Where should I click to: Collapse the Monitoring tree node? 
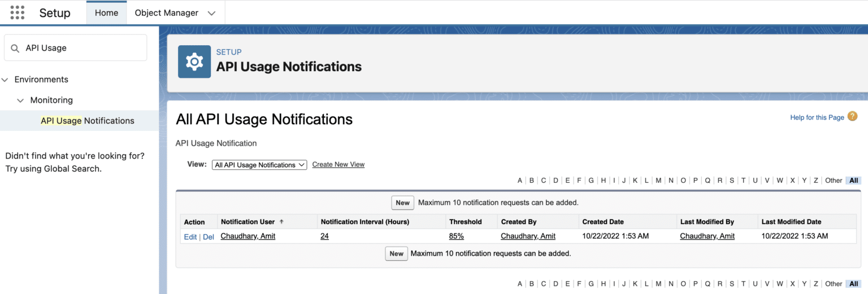[20, 100]
